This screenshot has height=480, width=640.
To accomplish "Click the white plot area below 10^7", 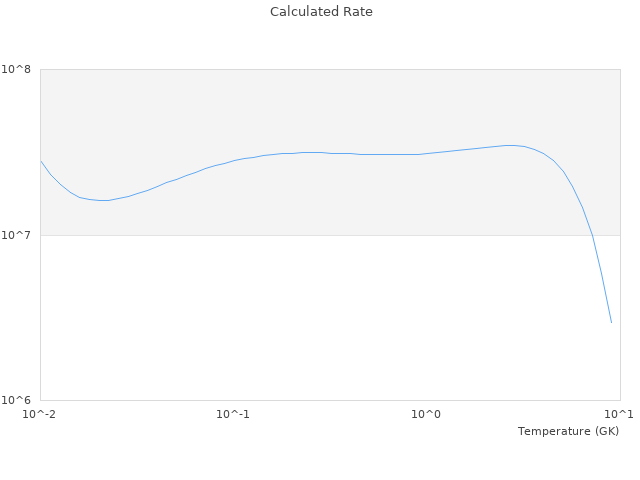I will [300, 320].
